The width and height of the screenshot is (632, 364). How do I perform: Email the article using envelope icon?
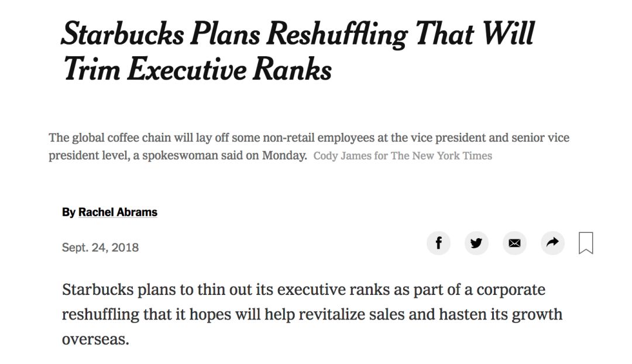[514, 243]
